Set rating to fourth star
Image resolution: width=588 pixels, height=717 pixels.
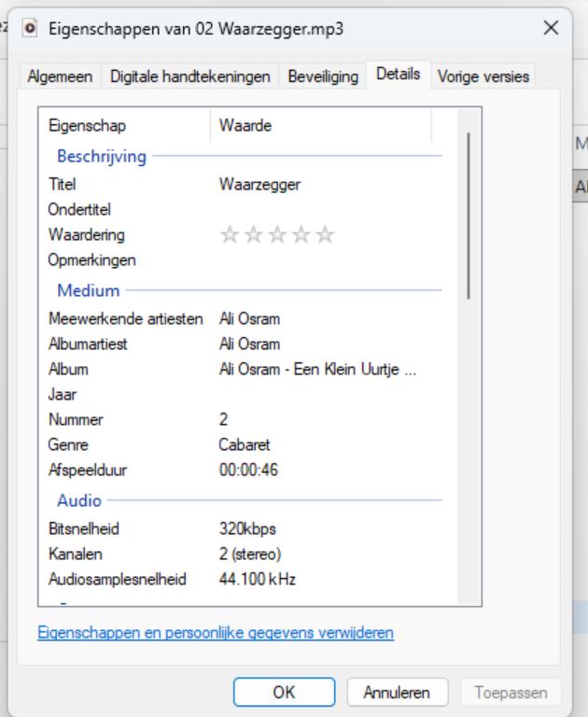(x=301, y=235)
